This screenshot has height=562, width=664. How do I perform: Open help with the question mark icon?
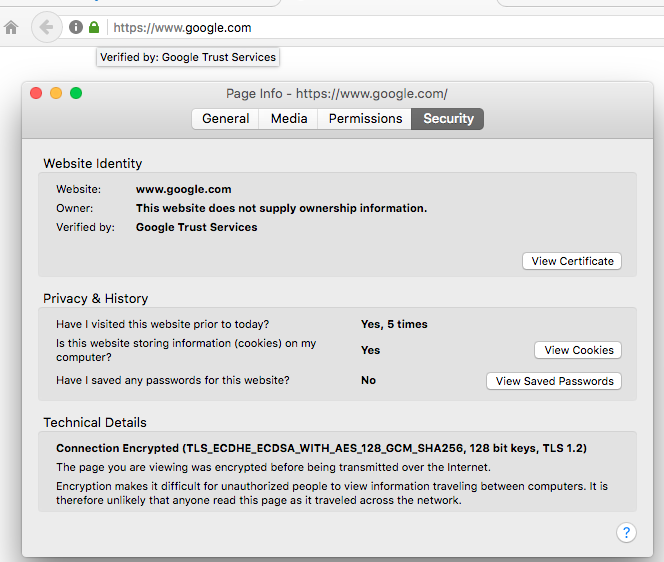(x=626, y=532)
